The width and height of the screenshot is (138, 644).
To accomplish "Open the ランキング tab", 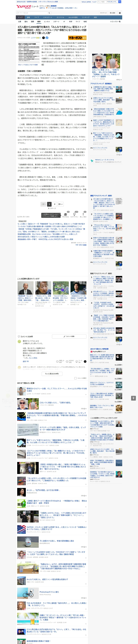I will click(x=86, y=17).
